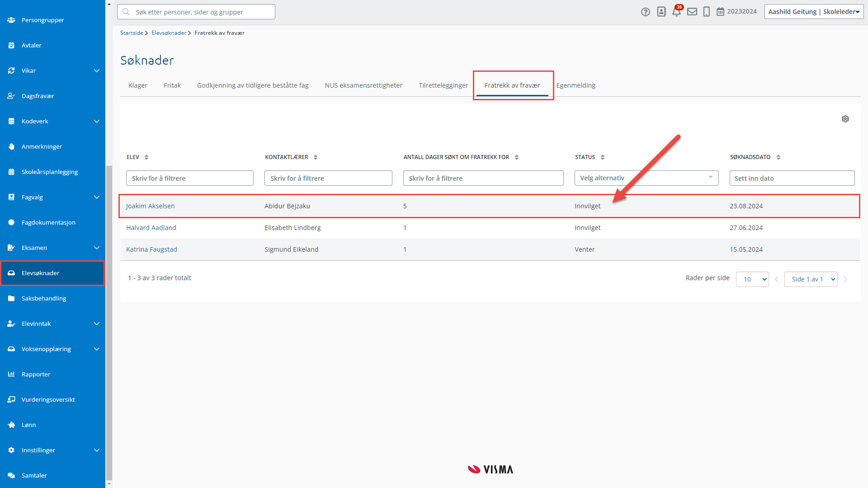Click the Søknadsdato date input field

click(x=792, y=178)
